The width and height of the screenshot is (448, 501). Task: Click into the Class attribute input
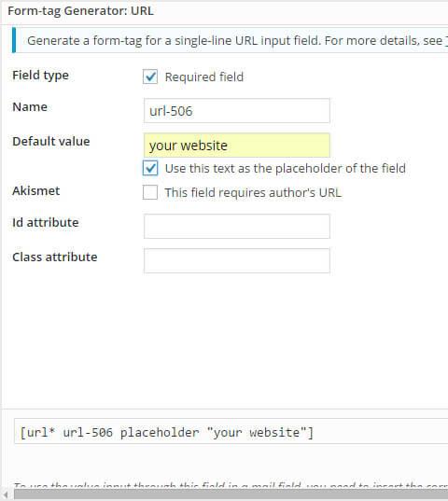(x=237, y=260)
